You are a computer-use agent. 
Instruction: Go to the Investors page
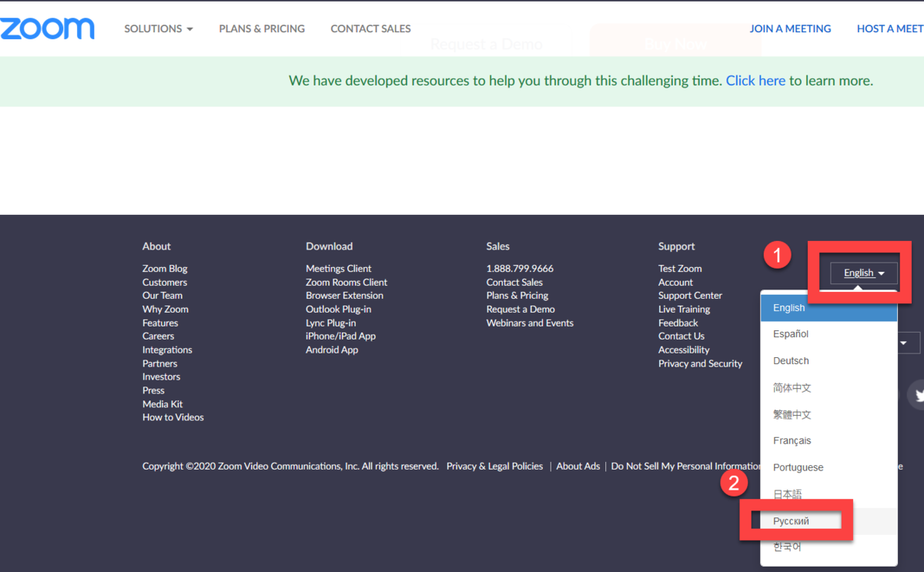(162, 377)
